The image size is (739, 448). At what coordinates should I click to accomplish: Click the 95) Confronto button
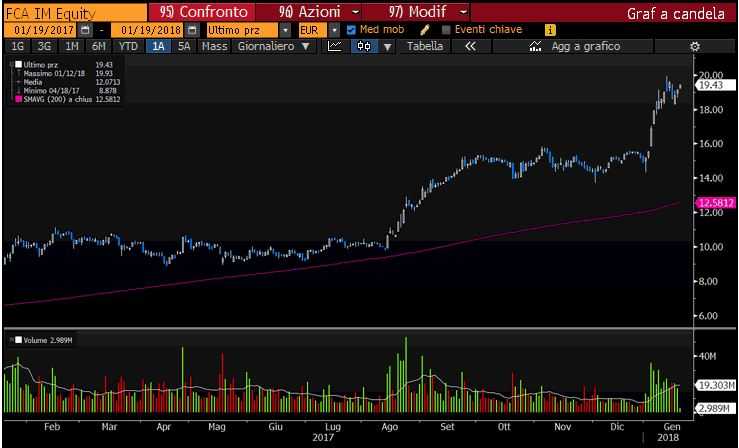click(203, 12)
